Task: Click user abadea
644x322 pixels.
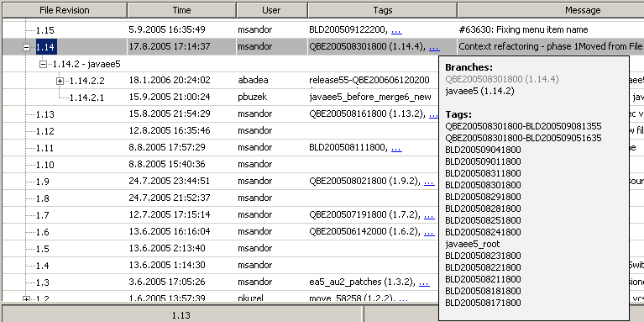Action: tap(253, 80)
